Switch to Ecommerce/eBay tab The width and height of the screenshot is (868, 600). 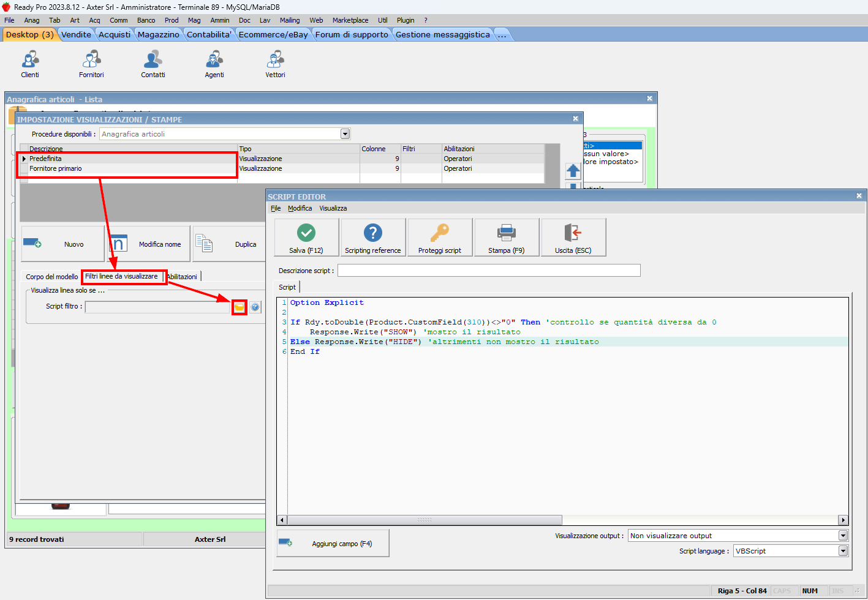pos(273,34)
